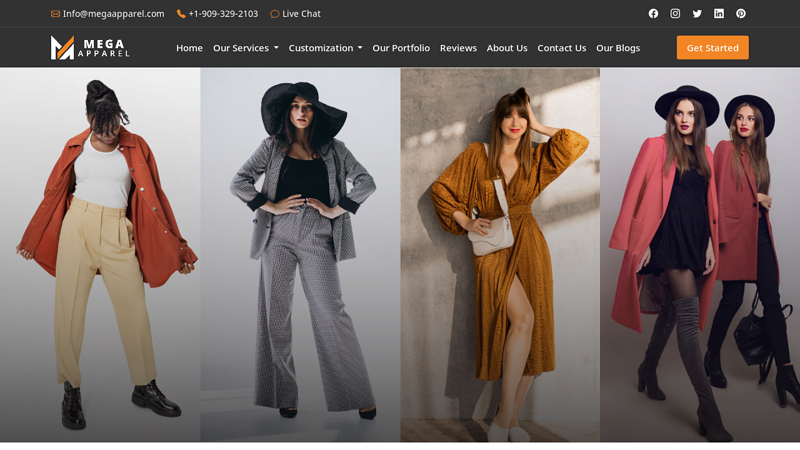Start a Live Chat
The height and width of the screenshot is (450, 800).
pos(301,14)
